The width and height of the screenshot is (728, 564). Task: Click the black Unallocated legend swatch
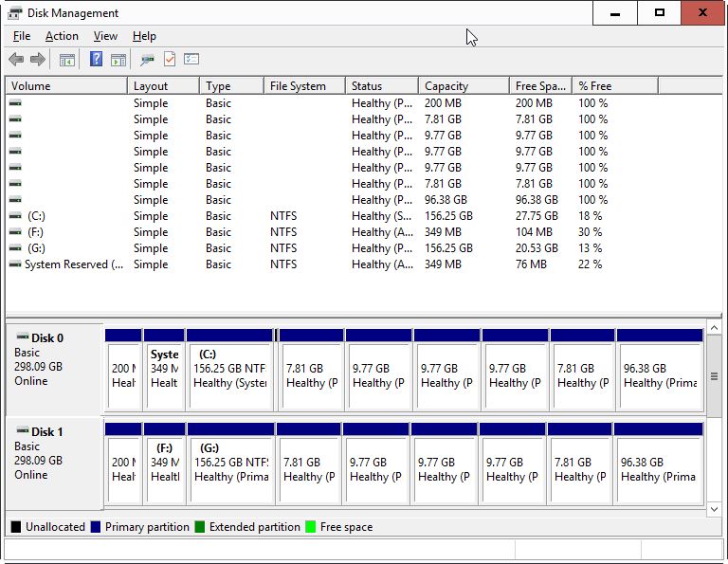(16, 527)
